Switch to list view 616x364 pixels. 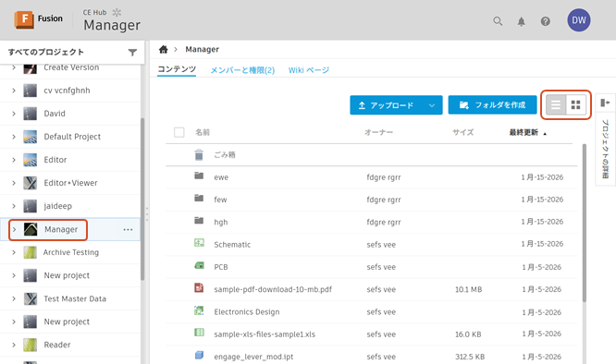(556, 104)
